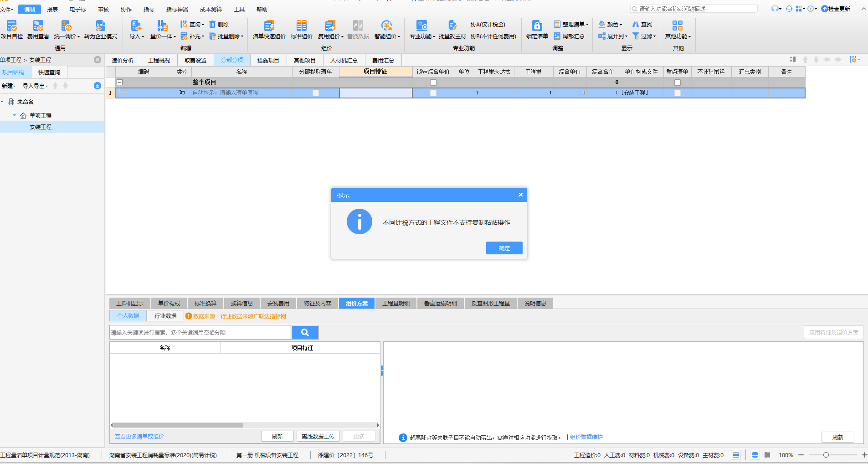Toggle 锁定综合单价 checkbox in 整个项目 row
Screen dimensions: 868x464
click(x=433, y=82)
